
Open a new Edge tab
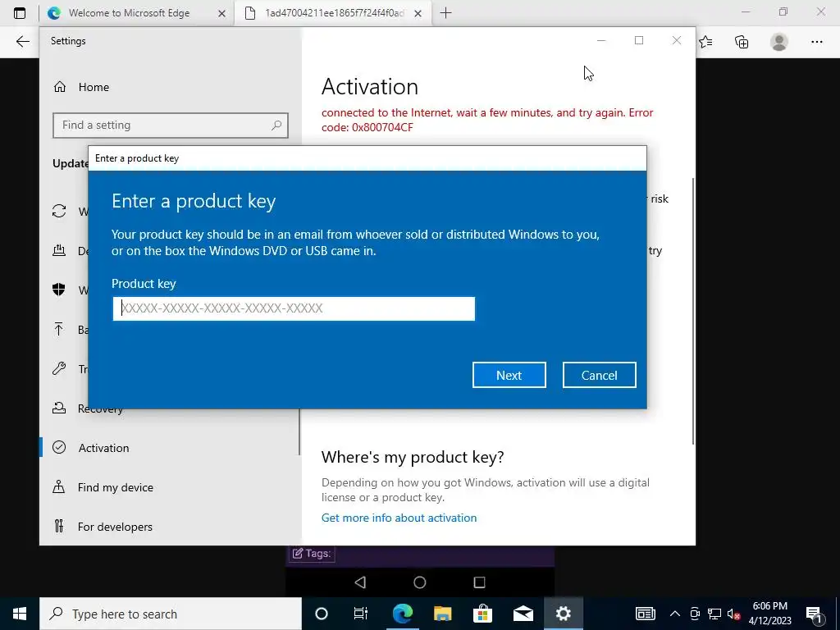point(445,13)
